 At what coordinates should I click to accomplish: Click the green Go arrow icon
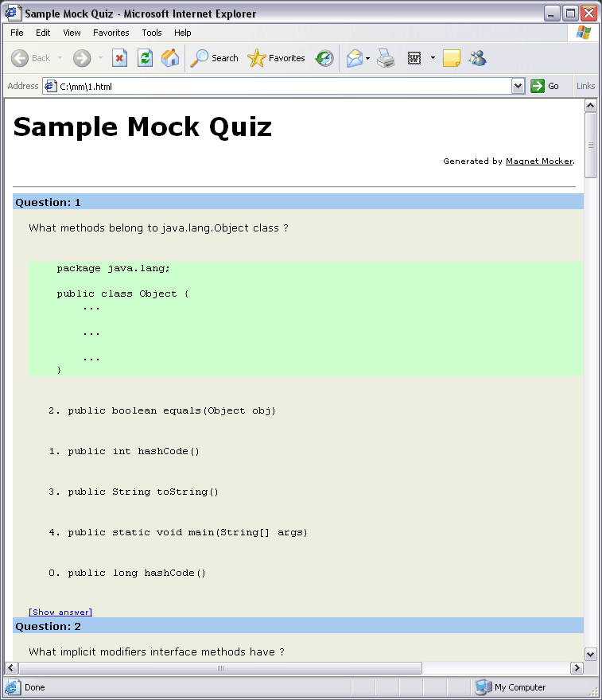538,86
